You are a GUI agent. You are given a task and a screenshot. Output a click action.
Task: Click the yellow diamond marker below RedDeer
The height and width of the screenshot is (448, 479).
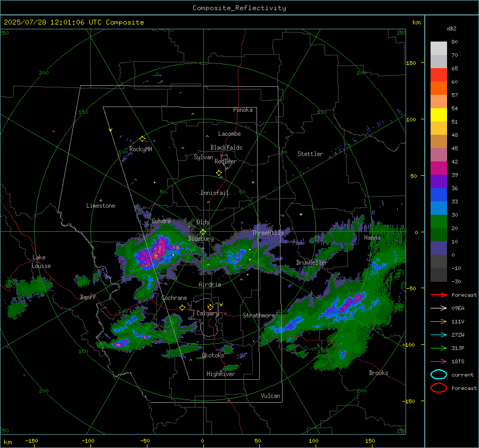[x=219, y=173]
